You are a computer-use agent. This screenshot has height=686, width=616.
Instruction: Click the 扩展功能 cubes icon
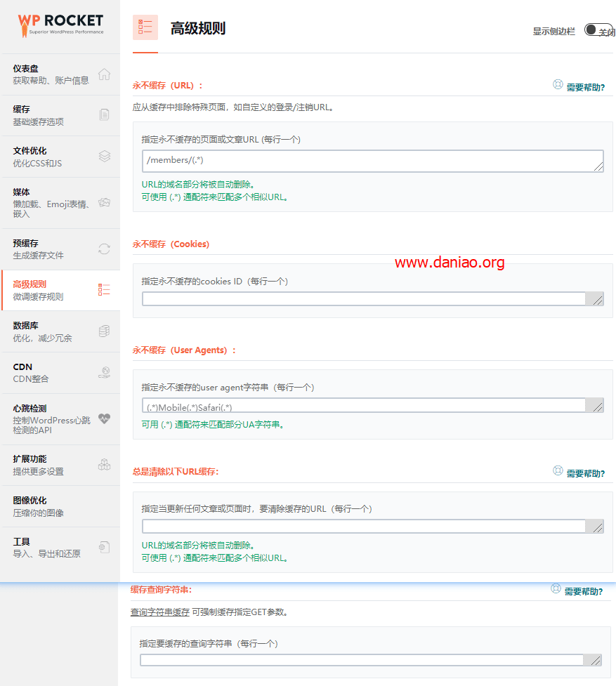click(104, 465)
